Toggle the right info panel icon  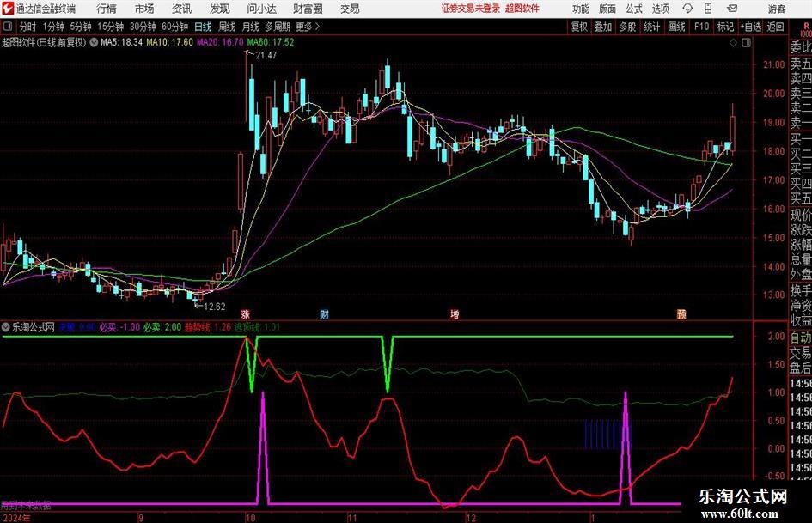pos(746,43)
